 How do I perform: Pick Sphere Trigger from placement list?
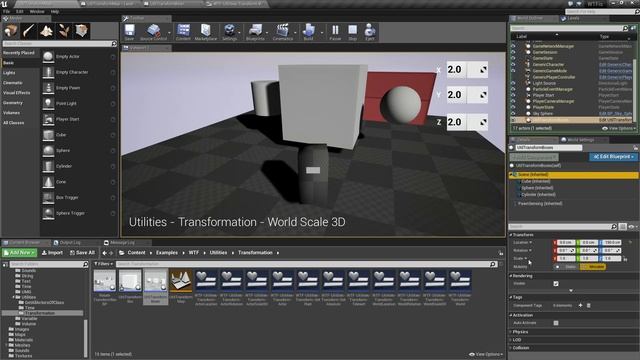tap(79, 213)
